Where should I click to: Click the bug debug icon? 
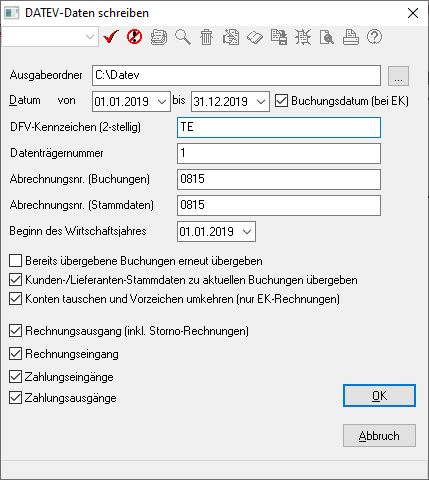pos(303,37)
